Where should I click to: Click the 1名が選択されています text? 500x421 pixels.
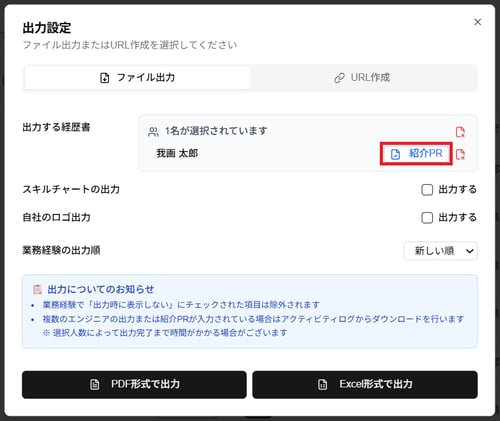(216, 131)
